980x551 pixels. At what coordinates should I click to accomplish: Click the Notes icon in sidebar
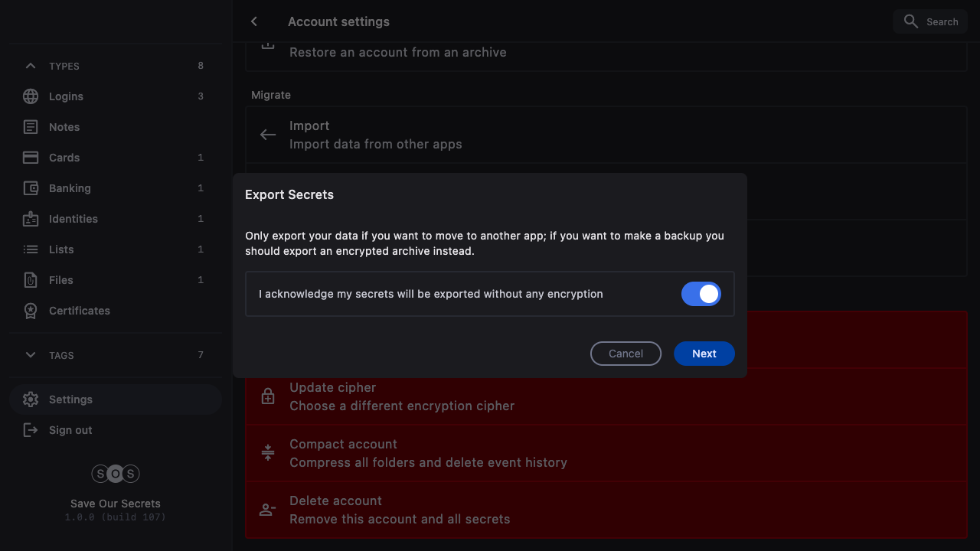click(31, 127)
